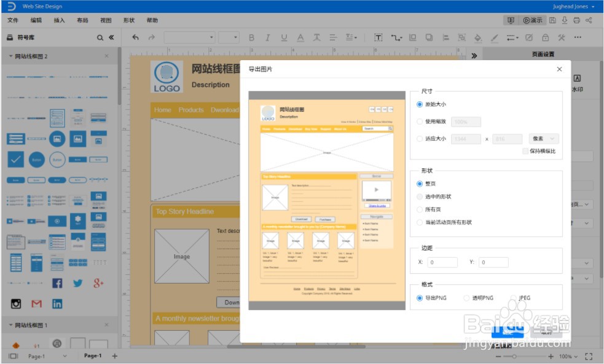Open the 100% zoom level dropdown
Viewport: 604px width, 364px height.
(568, 356)
